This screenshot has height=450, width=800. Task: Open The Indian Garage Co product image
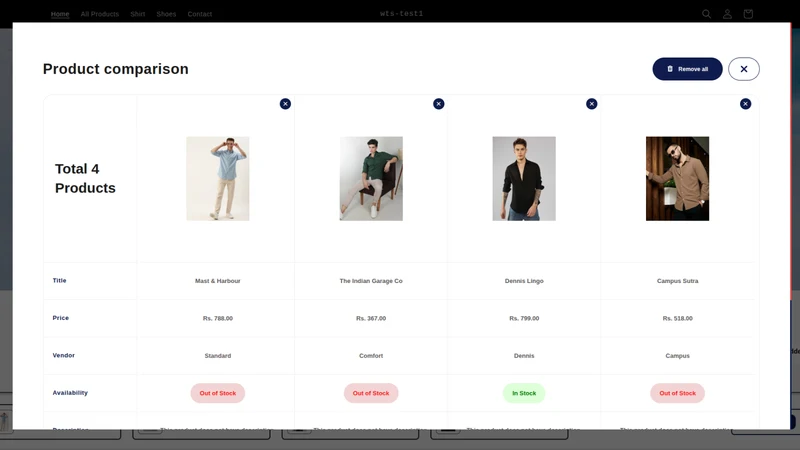371,179
